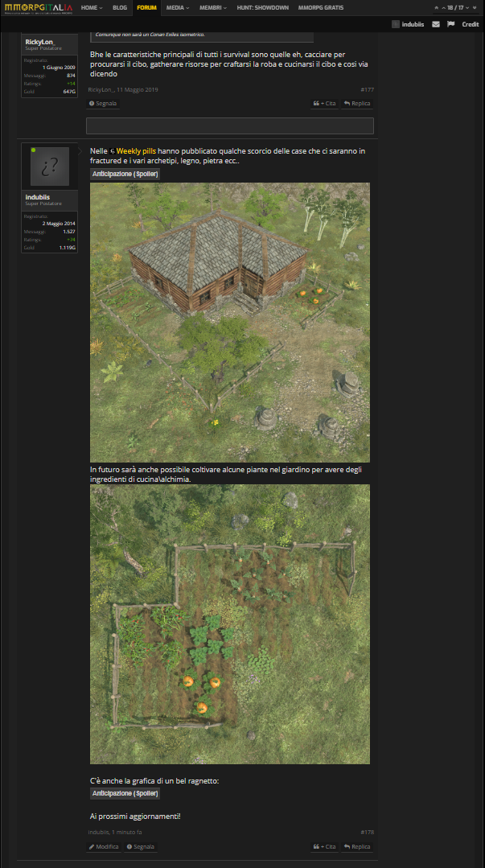Open indubiis avatar placeholder image
Image resolution: width=485 pixels, height=868 pixels.
point(49,166)
